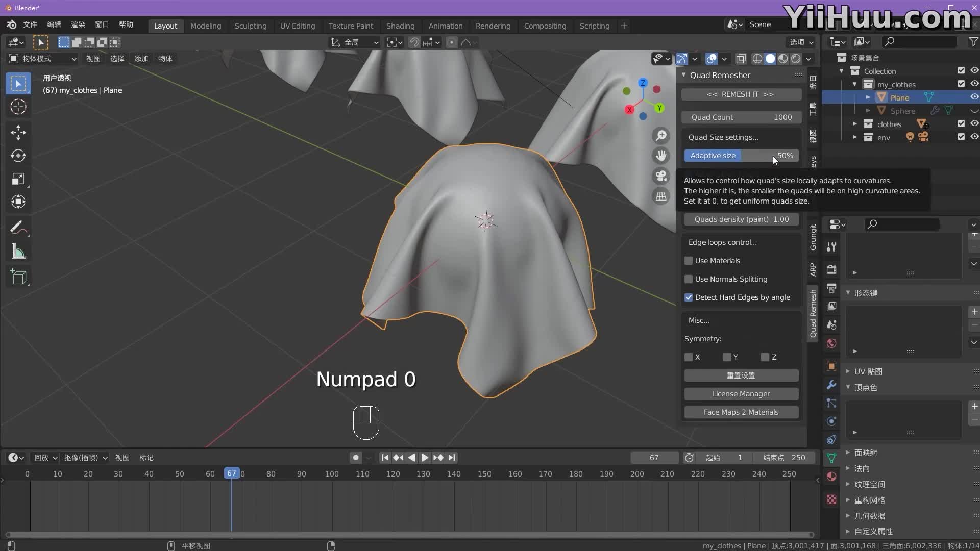Expand the env collection
Screen dimensions: 980x551
(855, 137)
